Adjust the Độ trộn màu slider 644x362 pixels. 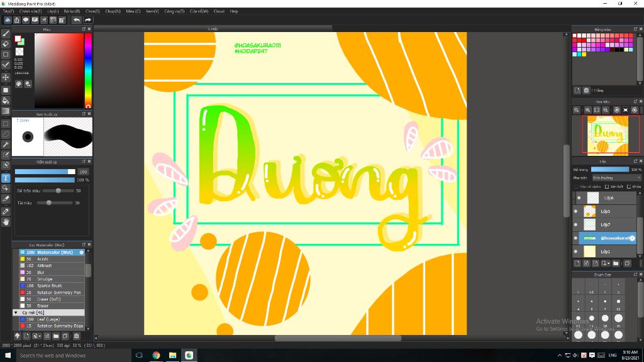pos(58,191)
